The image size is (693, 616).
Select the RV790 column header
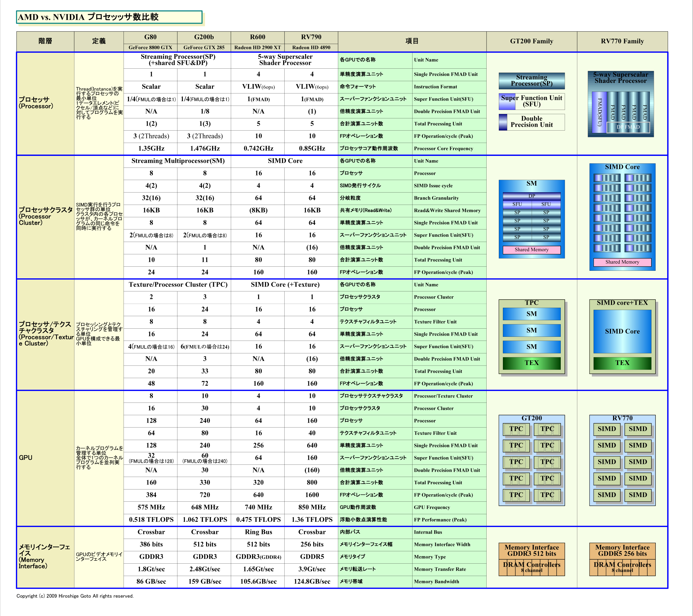tap(311, 37)
